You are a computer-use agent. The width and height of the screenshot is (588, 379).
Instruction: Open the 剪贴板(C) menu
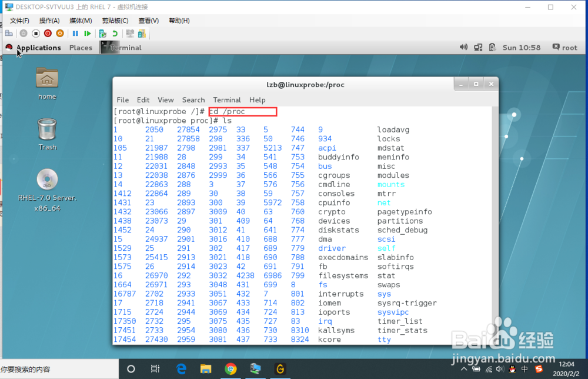[x=115, y=21]
